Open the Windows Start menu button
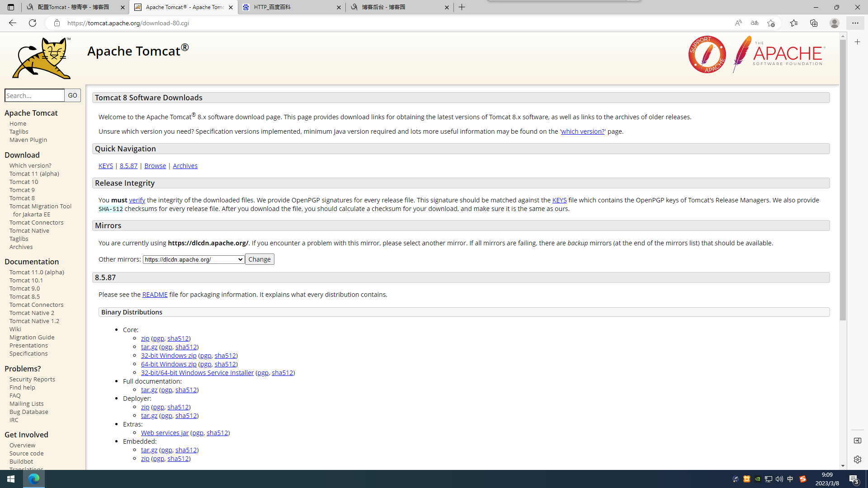868x488 pixels. [11, 479]
